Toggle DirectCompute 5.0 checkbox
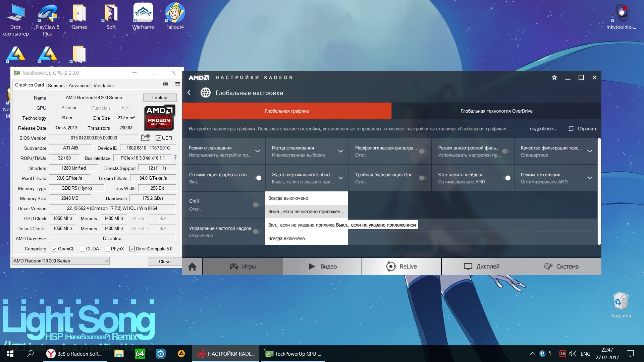 coord(132,249)
